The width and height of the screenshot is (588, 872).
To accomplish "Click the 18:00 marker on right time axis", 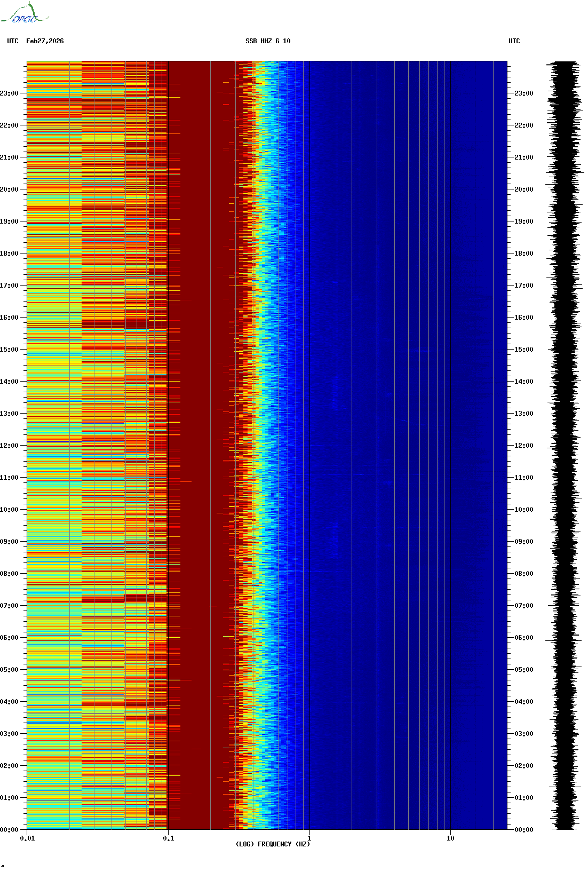I will point(523,253).
